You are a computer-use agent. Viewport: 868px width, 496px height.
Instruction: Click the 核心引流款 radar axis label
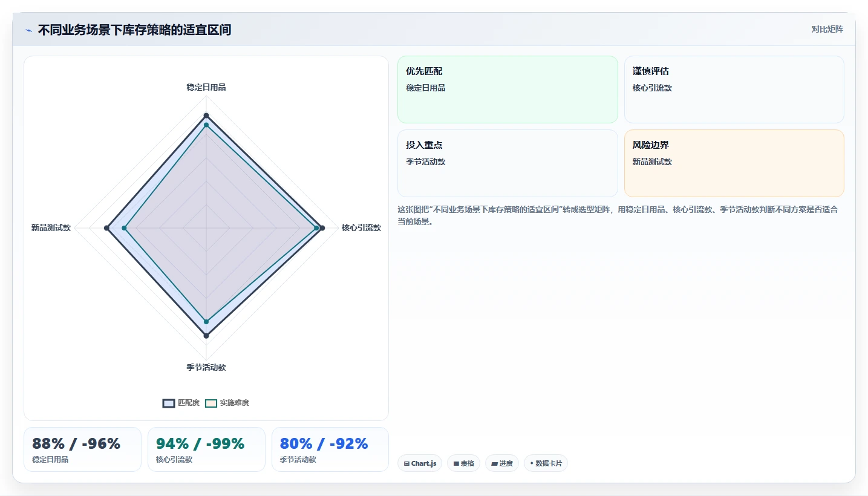pos(361,227)
